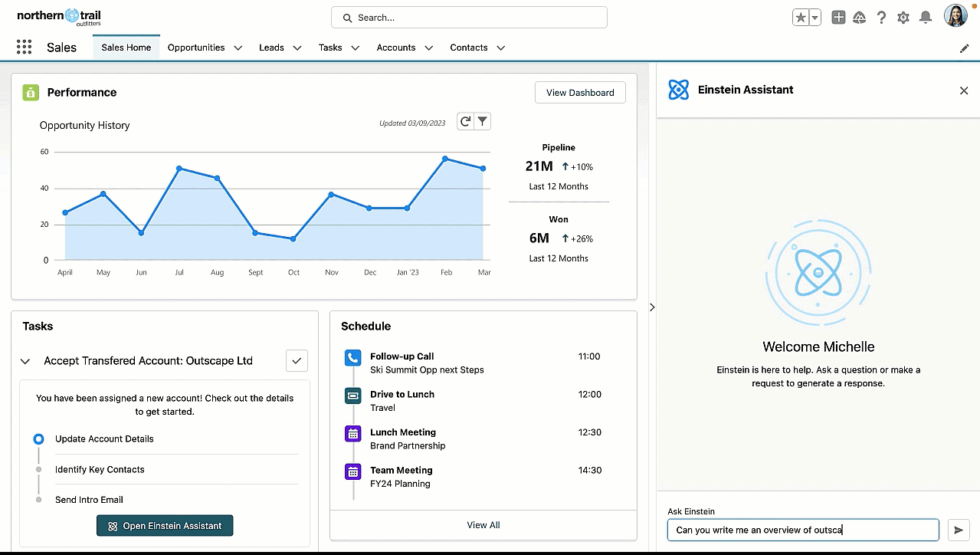Screen dimensions: 980x555
Task: Click the favorites star icon
Action: (x=799, y=16)
